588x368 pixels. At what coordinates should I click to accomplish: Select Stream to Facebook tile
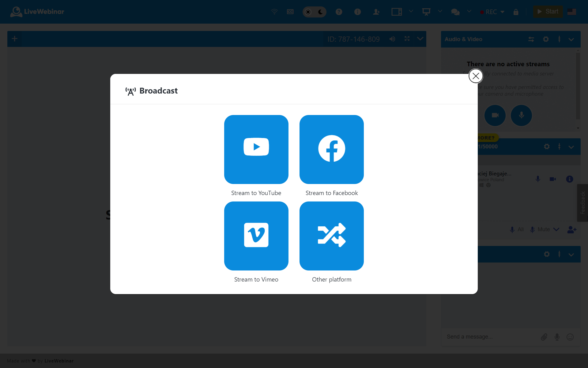point(331,149)
